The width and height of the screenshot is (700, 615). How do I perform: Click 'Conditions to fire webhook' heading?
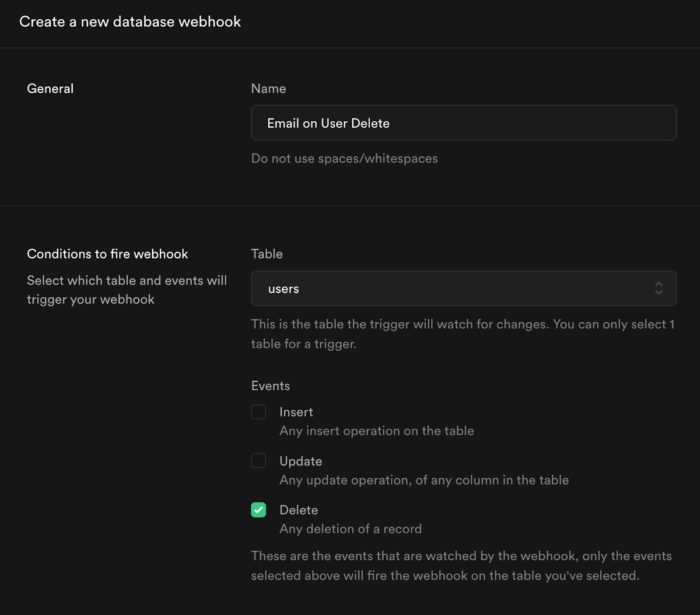coord(108,254)
